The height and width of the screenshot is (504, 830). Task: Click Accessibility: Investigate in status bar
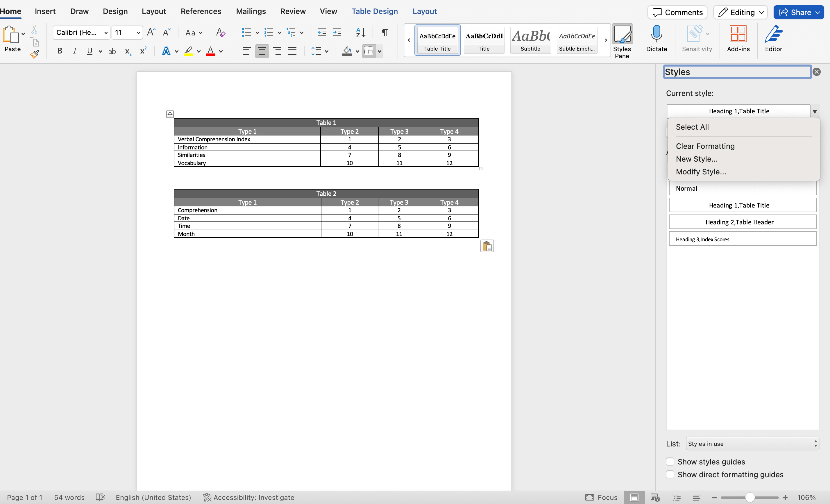pyautogui.click(x=248, y=497)
